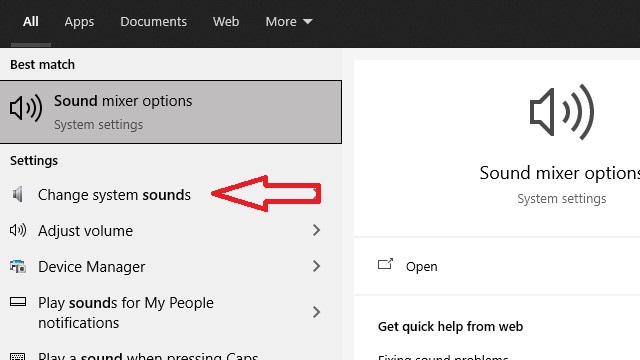Viewport: 640px width, 360px height.
Task: Click the speaker icon beside Sound mixer options
Action: [x=26, y=108]
